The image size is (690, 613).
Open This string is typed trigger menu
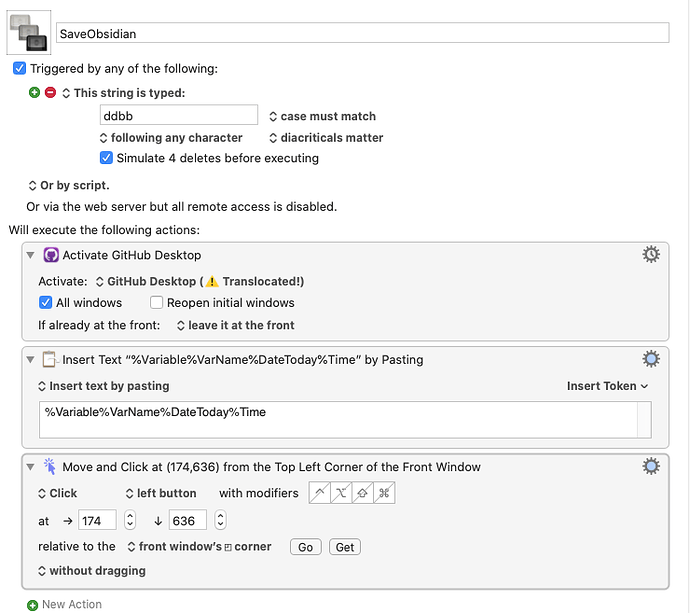coord(124,93)
